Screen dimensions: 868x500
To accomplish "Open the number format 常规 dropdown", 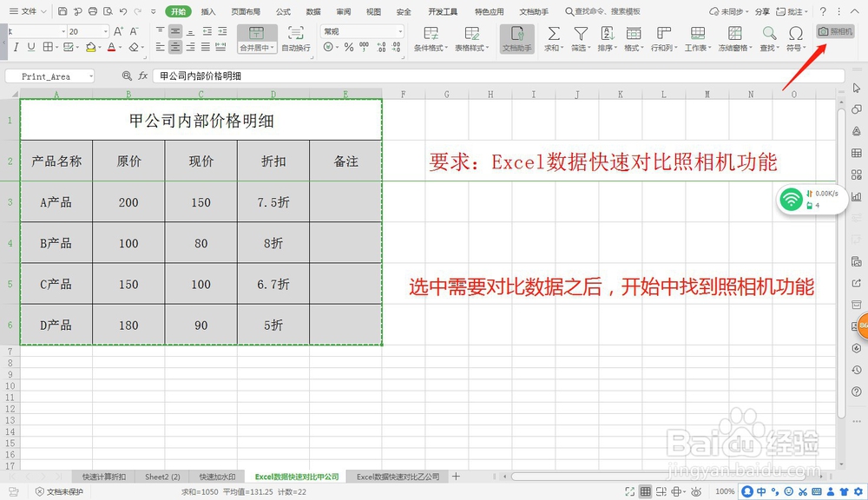I will 400,31.
